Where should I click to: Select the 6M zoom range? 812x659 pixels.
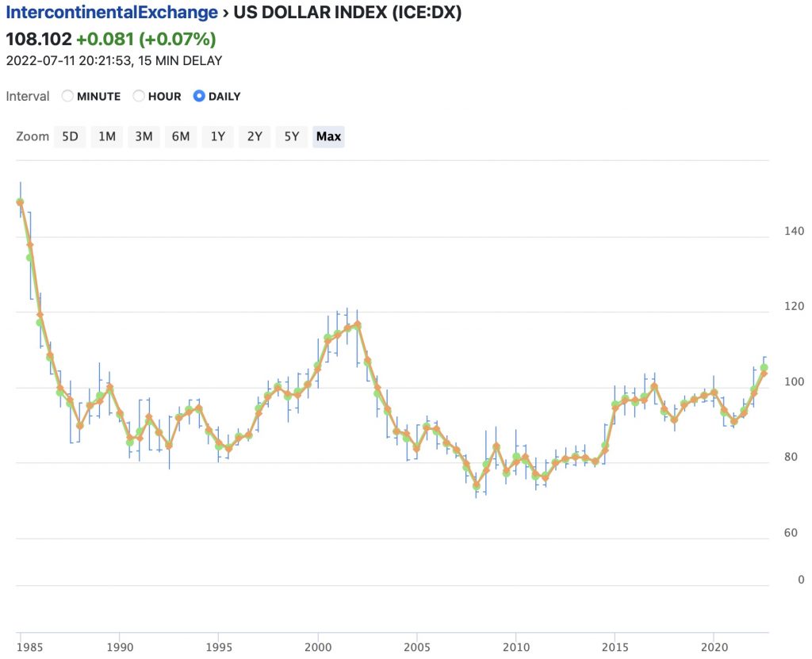click(x=181, y=136)
